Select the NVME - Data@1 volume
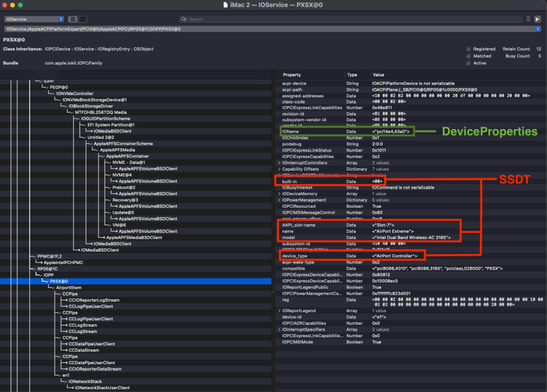547x392 pixels. pos(129,162)
